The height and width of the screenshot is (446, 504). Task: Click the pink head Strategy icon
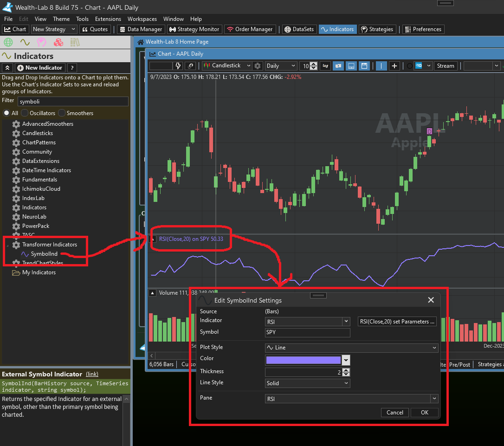tap(41, 43)
